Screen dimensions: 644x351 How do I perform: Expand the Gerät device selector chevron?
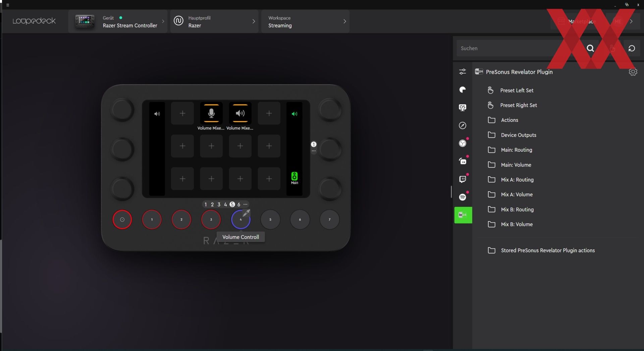point(163,21)
